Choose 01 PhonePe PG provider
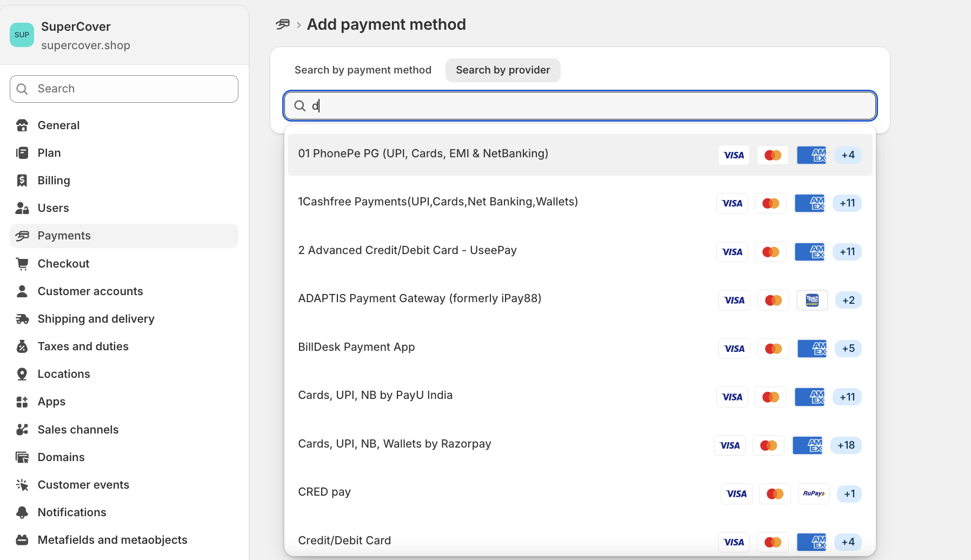 pos(580,155)
